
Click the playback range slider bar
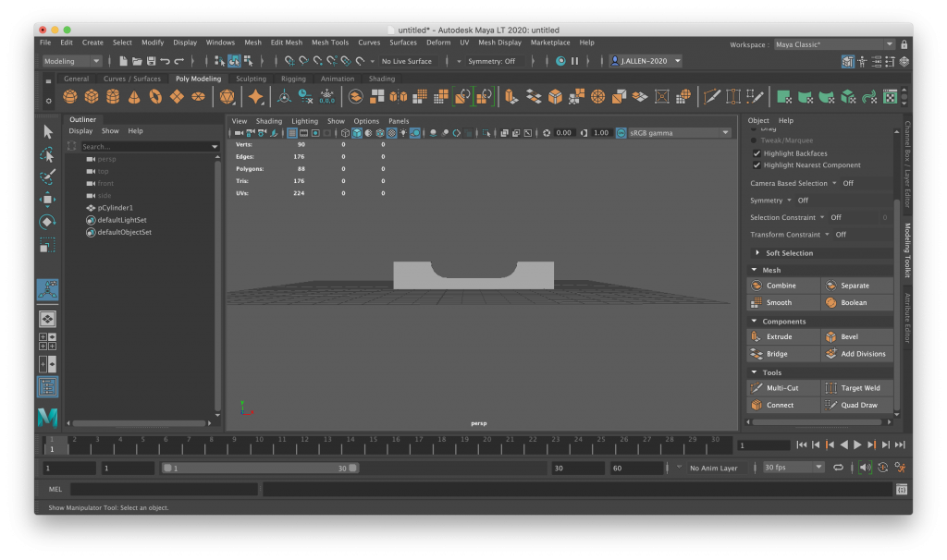(x=257, y=469)
